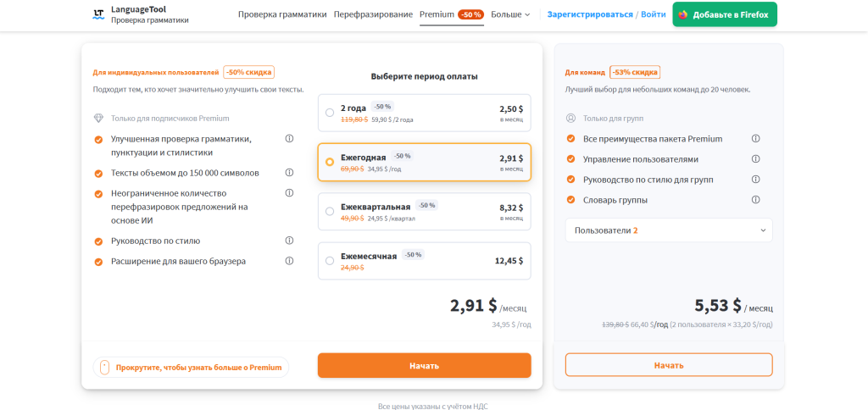Click the Добавьте в Firefox button
This screenshot has height=410, width=868.
click(725, 14)
